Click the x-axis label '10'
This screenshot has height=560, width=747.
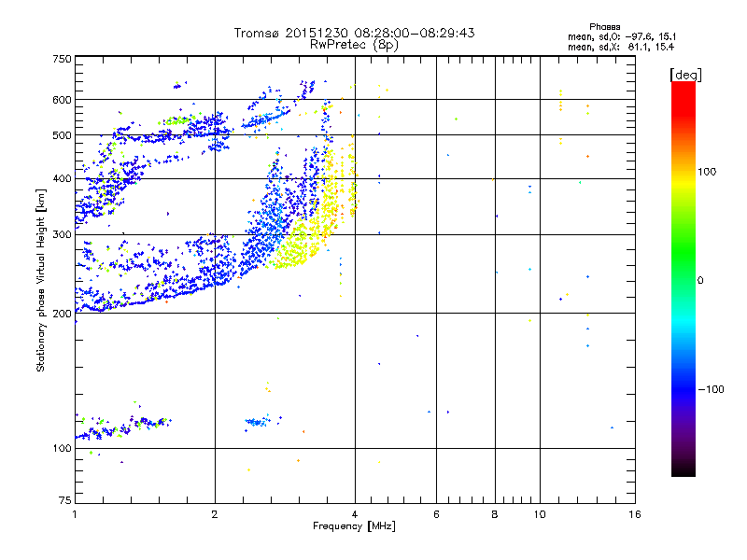[x=540, y=514]
